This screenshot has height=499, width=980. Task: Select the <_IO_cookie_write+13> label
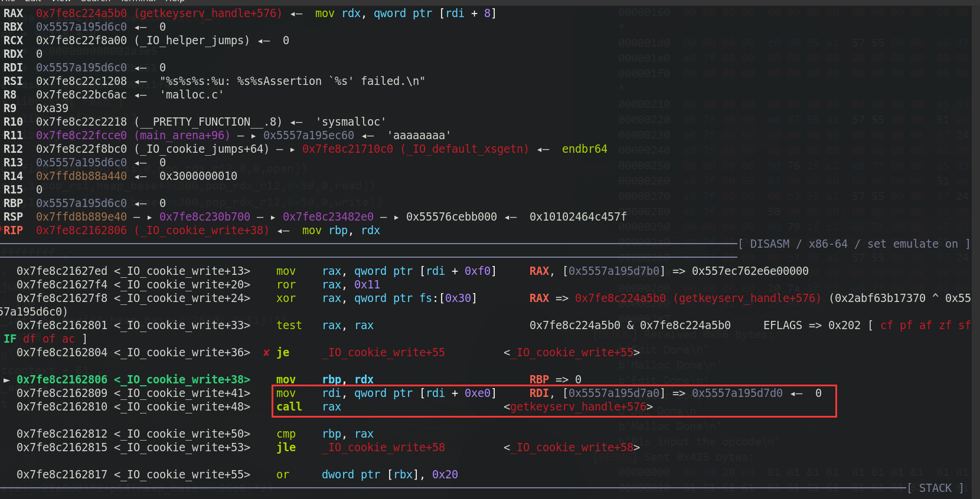(182, 271)
